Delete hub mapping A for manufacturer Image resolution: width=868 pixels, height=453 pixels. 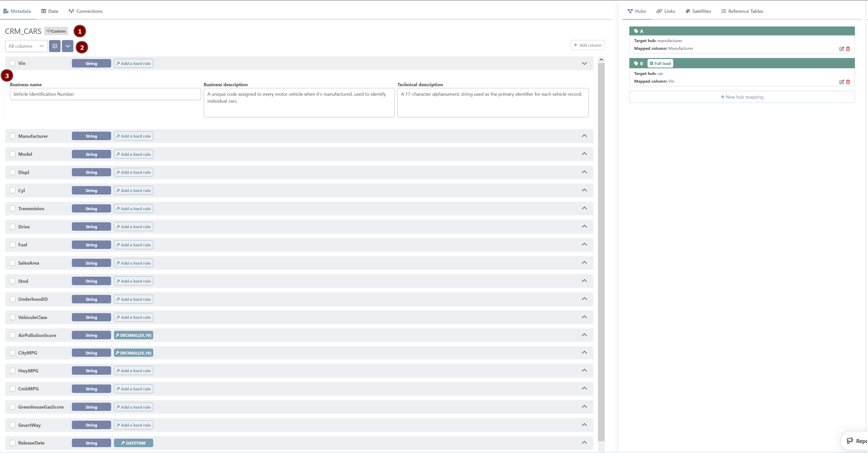click(x=848, y=49)
